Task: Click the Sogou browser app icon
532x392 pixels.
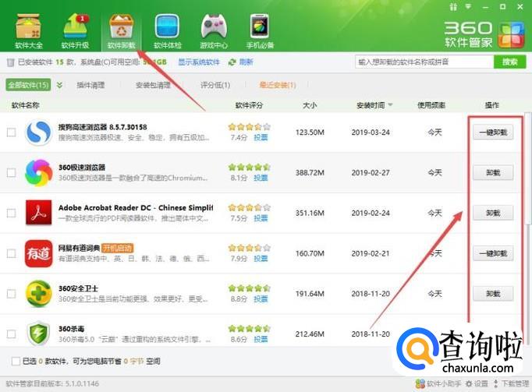Action: pyautogui.click(x=39, y=132)
